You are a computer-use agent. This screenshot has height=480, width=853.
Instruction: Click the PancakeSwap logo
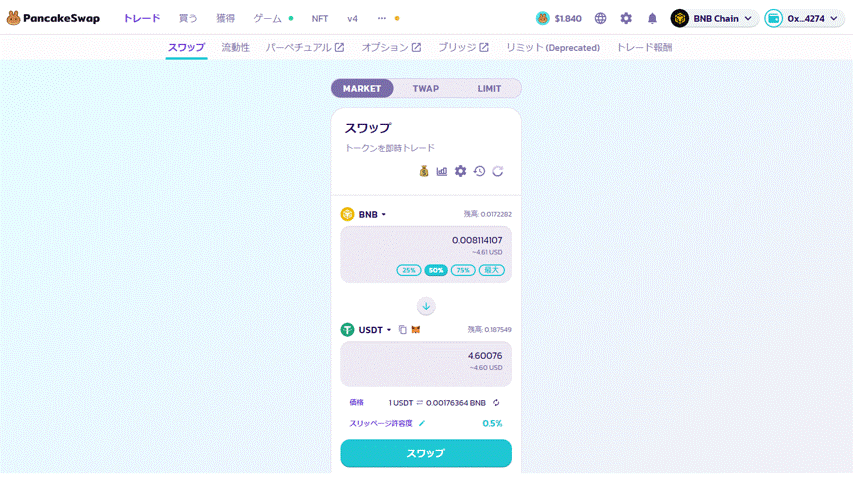tap(53, 18)
